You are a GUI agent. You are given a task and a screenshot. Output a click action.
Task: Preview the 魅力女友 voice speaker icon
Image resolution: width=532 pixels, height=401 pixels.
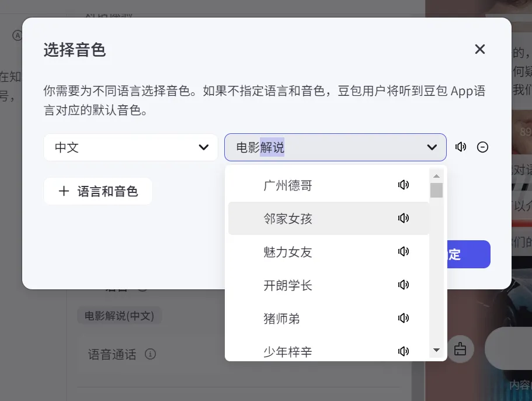[403, 252]
